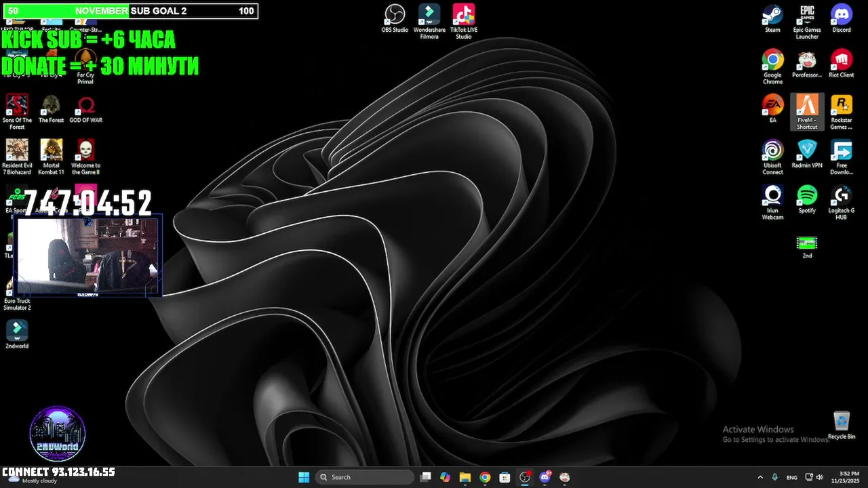Select the Google Chrome desktop icon
This screenshot has width=868, height=488.
pos(772,66)
